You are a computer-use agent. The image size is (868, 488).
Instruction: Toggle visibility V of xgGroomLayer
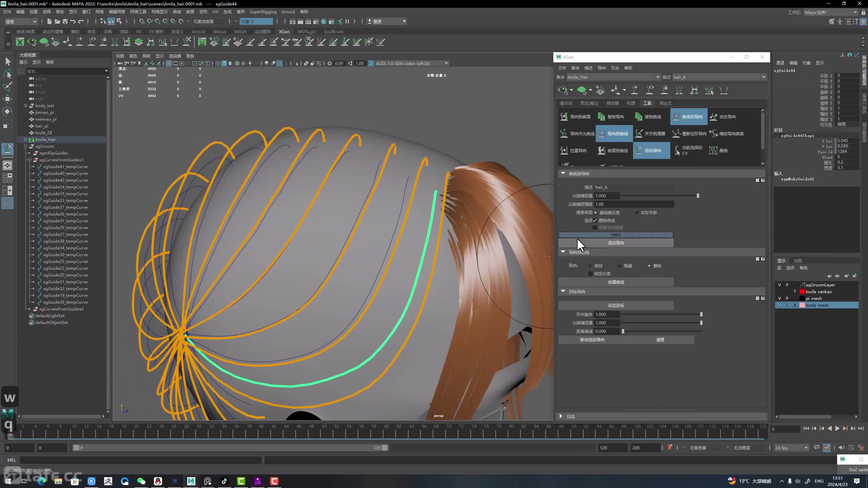pyautogui.click(x=780, y=285)
